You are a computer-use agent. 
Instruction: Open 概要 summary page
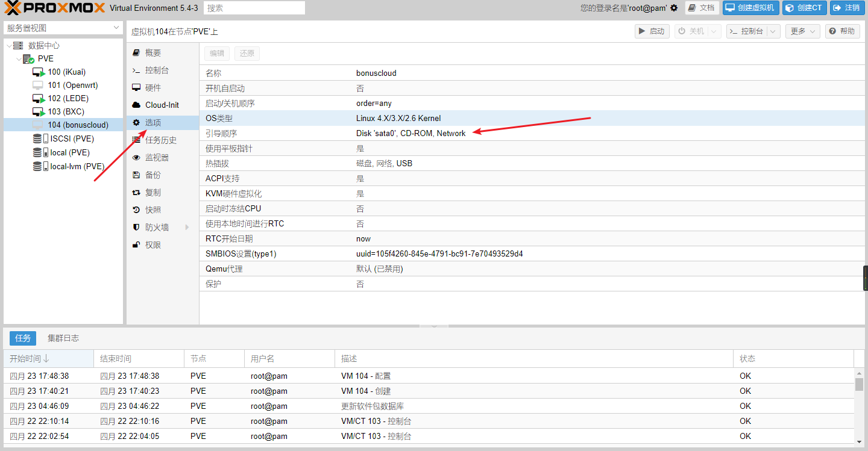(163, 53)
